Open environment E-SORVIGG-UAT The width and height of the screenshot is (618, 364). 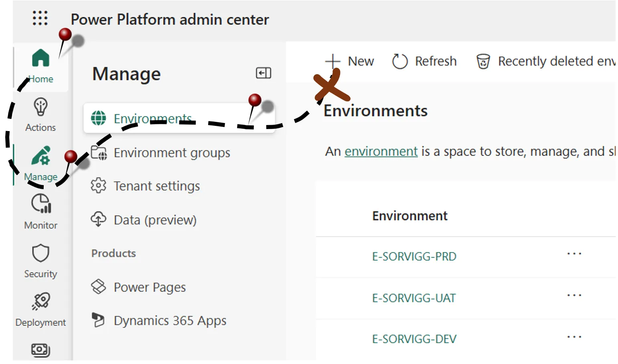414,298
